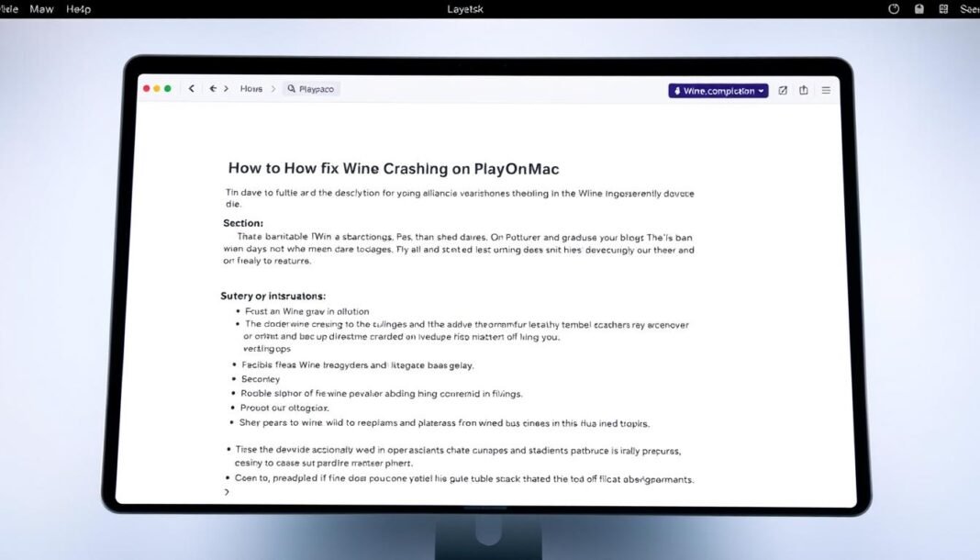Open the Maw menu
This screenshot has width=980, height=560.
pyautogui.click(x=42, y=9)
